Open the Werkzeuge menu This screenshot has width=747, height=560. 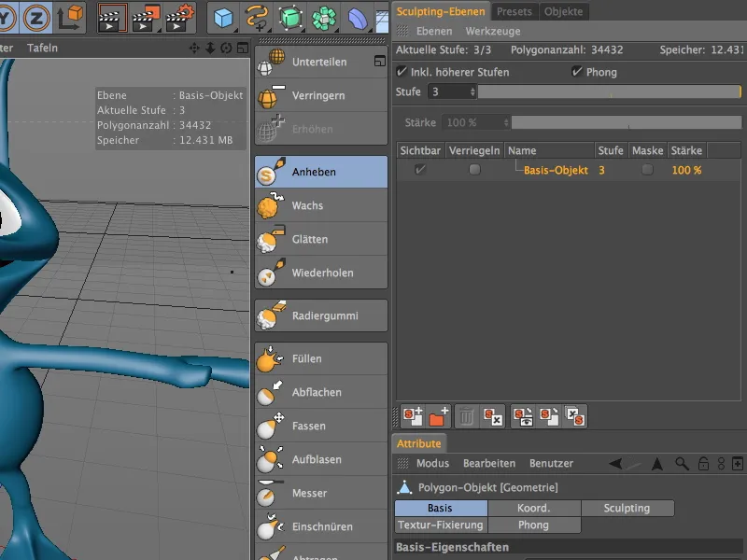pyautogui.click(x=493, y=31)
